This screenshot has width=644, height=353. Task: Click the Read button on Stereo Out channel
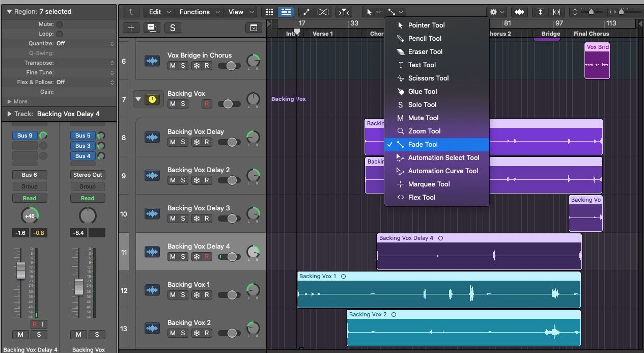pos(88,198)
